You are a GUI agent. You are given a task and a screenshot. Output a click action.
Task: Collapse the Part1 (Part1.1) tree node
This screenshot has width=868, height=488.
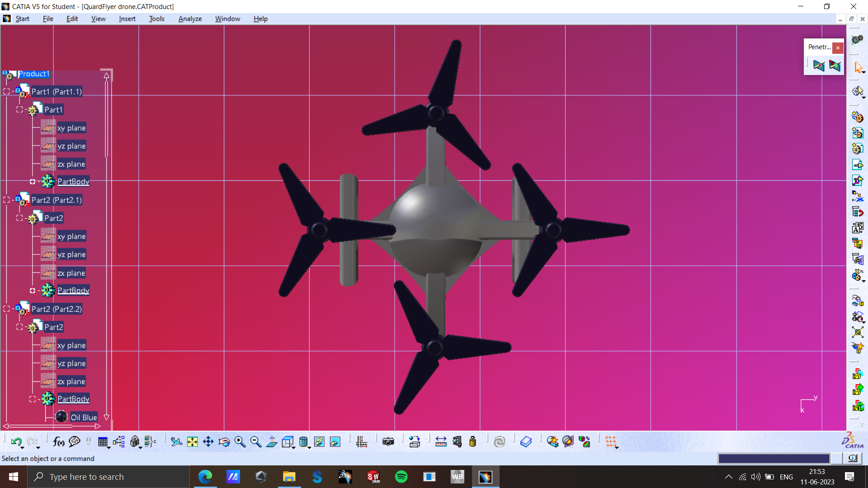point(7,91)
